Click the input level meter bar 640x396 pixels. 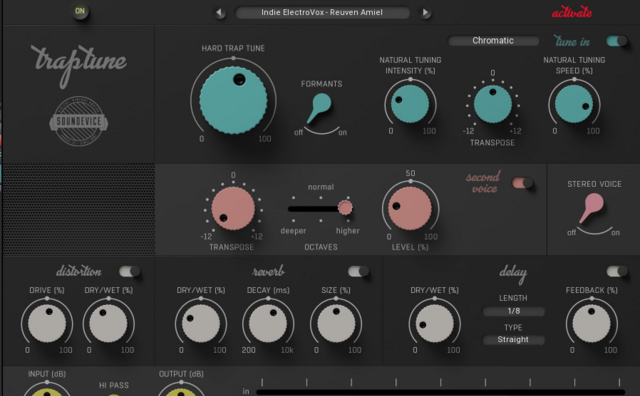(440, 392)
